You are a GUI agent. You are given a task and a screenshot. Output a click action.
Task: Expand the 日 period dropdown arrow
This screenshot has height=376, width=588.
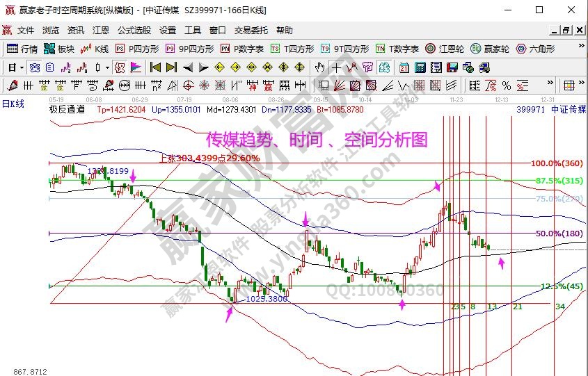22,67
